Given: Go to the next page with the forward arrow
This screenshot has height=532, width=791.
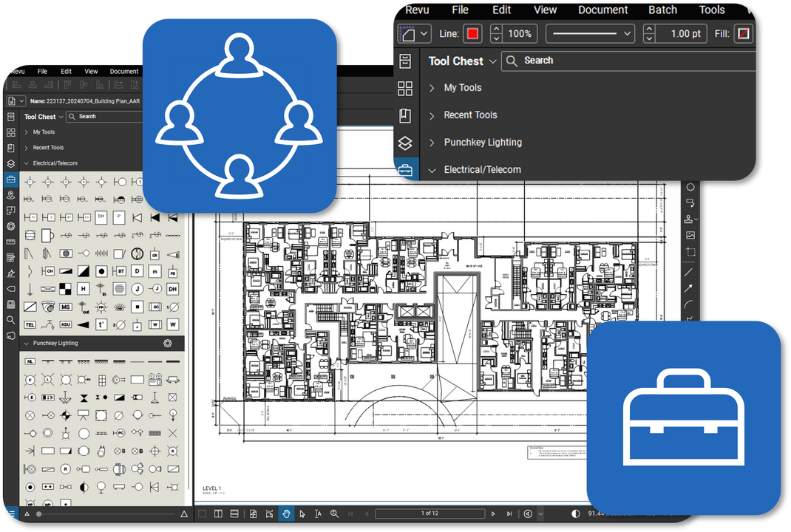Looking at the screenshot, I should [493, 514].
